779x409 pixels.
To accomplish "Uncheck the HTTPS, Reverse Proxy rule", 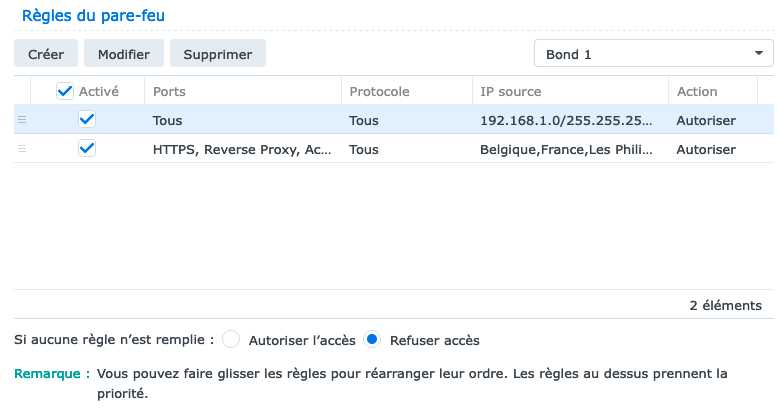I will (x=87, y=149).
